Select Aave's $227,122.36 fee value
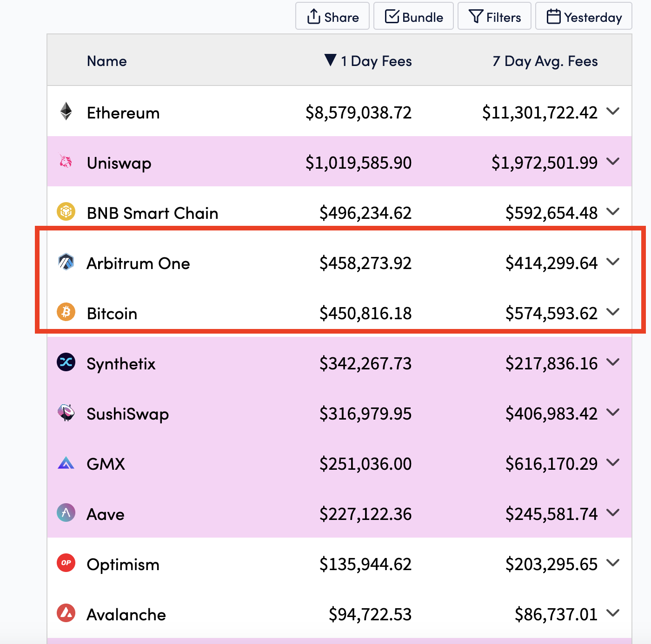 365,514
